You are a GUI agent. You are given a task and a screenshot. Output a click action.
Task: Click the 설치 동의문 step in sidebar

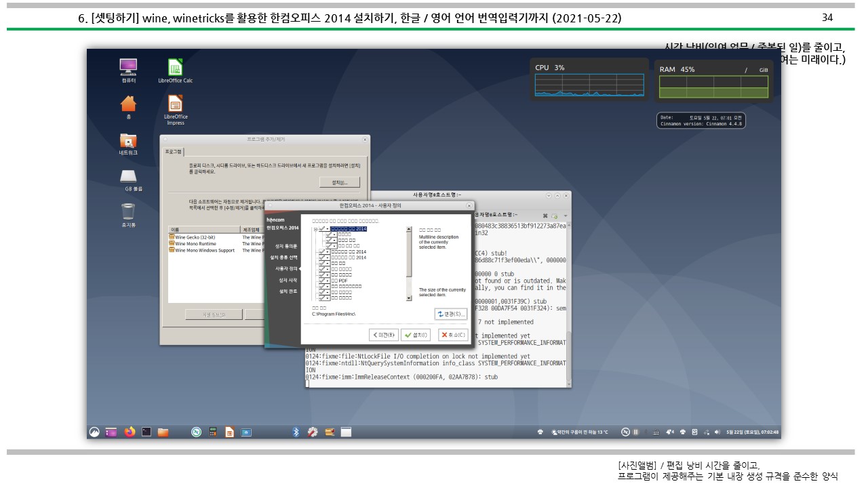tap(286, 246)
